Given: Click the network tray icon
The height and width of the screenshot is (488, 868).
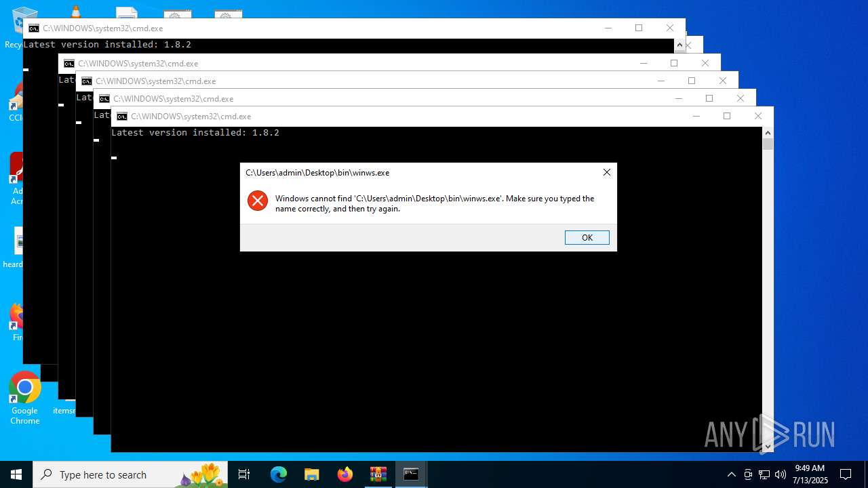Looking at the screenshot, I should coord(764,474).
